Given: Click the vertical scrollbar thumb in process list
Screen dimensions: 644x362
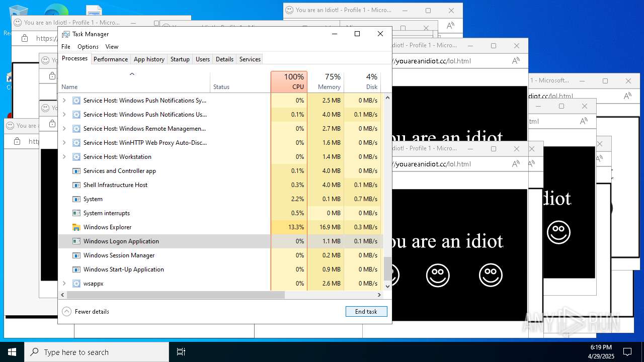Looking at the screenshot, I should 387,268.
